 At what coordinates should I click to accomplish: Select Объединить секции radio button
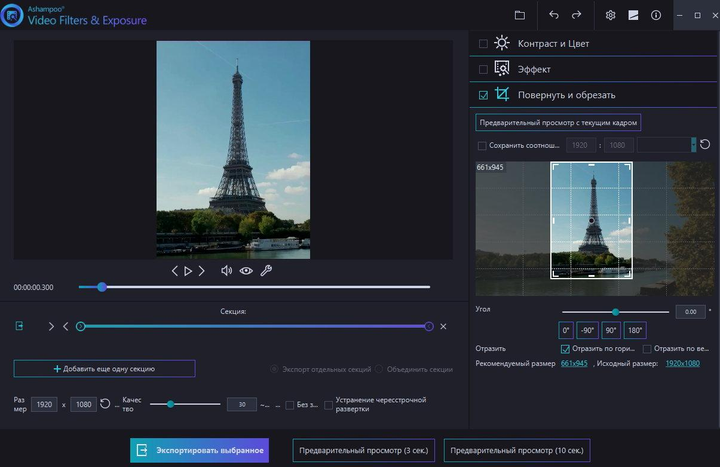point(379,369)
